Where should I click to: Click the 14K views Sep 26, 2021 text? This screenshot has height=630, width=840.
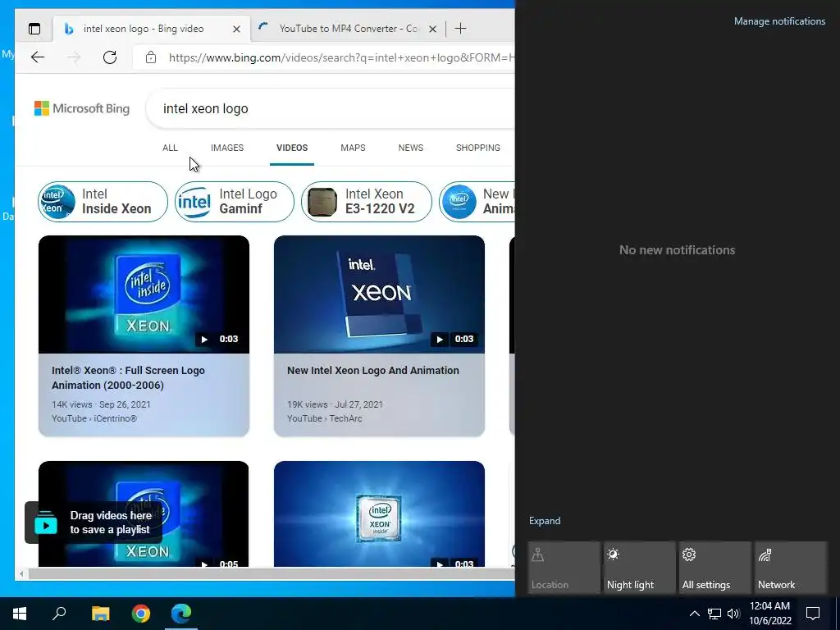(x=101, y=404)
